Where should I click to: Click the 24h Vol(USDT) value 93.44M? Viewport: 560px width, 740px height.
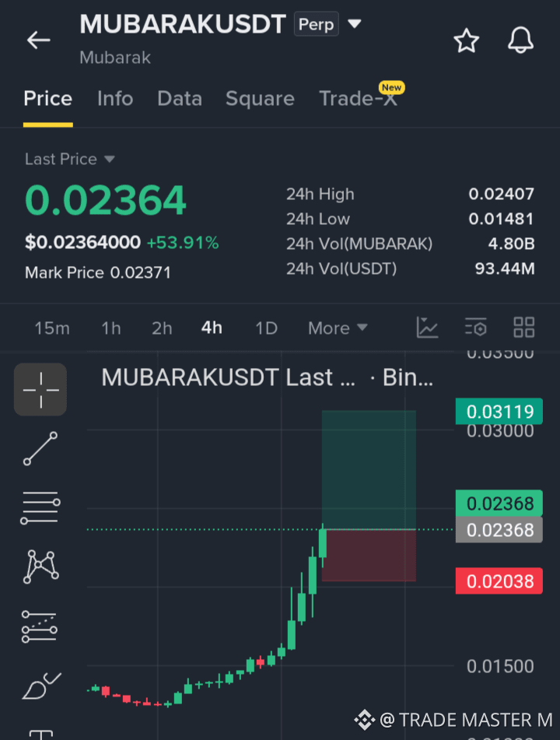point(505,268)
